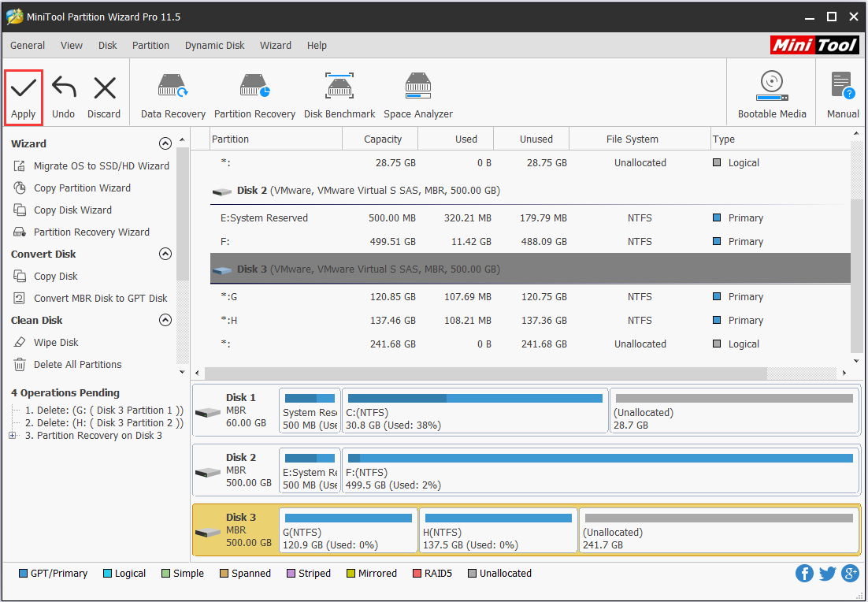Image resolution: width=868 pixels, height=602 pixels.
Task: Collapse the Convert Disk section
Action: point(165,254)
